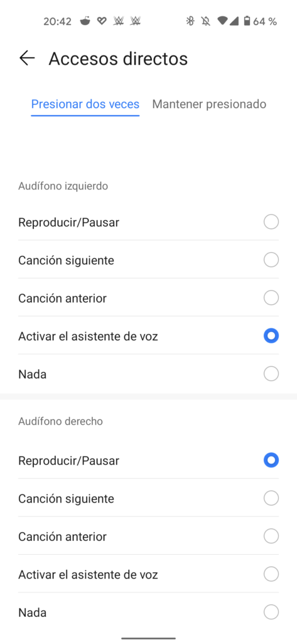297x644 pixels.
Task: Select Canción siguiente for Audífono derecho
Action: pyautogui.click(x=148, y=499)
